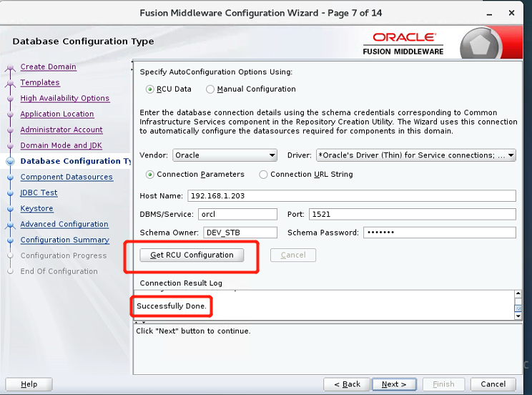Viewport: 532px width, 395px height.
Task: Click the step bullet beside High Availability Options
Action: point(11,98)
